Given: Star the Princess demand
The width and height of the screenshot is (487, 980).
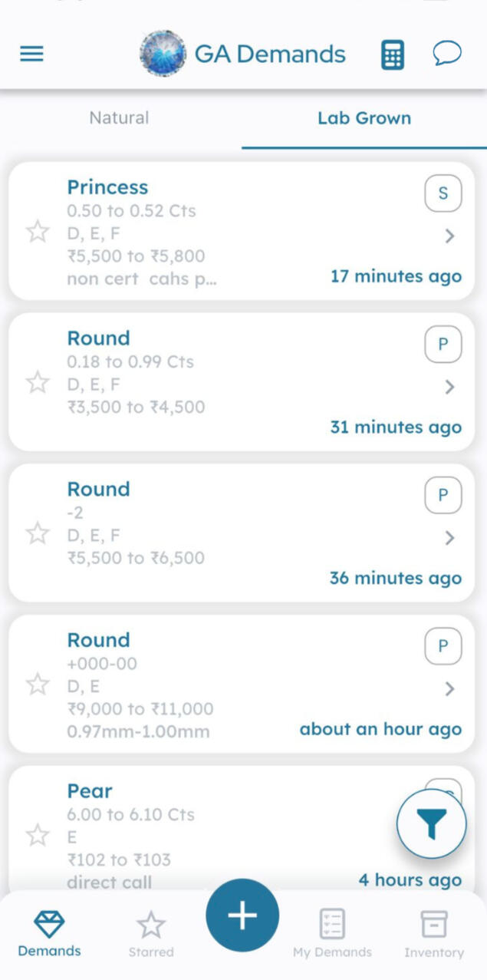Looking at the screenshot, I should 38,231.
